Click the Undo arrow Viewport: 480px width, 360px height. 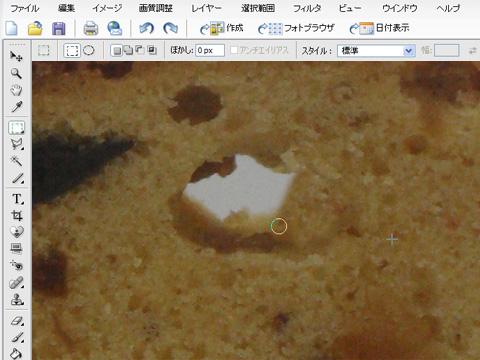click(x=146, y=28)
